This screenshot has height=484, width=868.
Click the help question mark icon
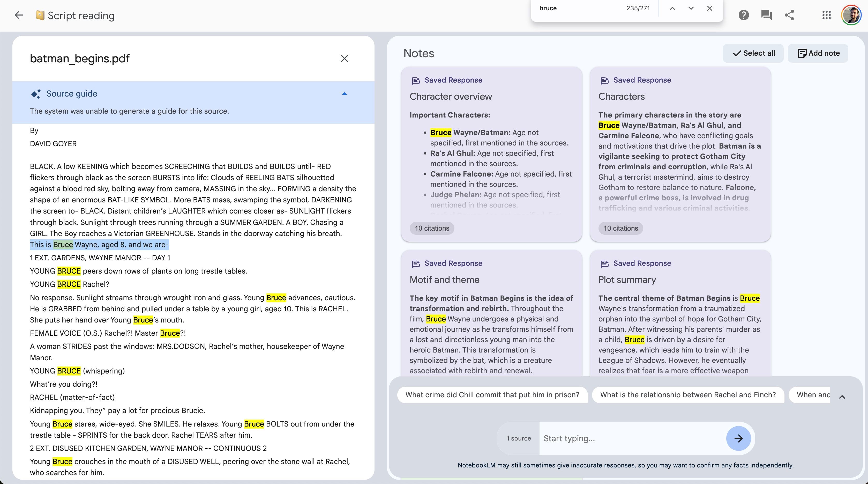743,16
